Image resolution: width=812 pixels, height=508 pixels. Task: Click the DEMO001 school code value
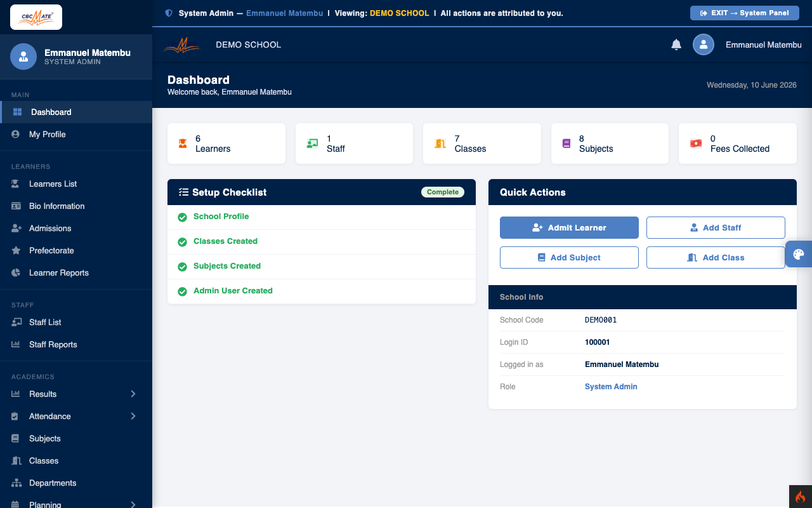[601, 320]
